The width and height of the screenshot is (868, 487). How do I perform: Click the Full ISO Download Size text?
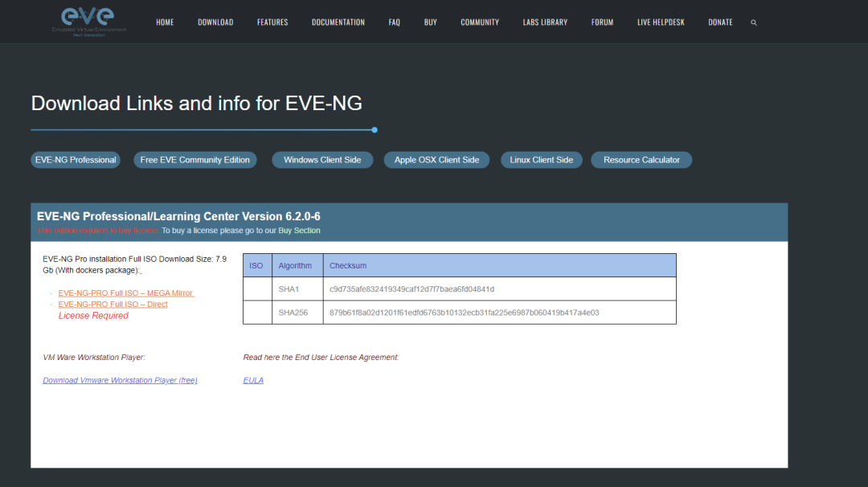coord(134,264)
